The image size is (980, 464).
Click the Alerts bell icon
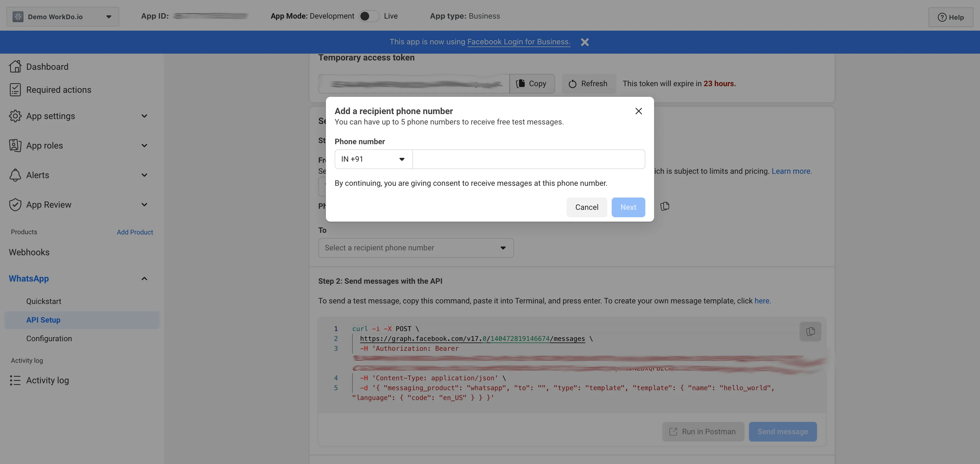[x=15, y=175]
